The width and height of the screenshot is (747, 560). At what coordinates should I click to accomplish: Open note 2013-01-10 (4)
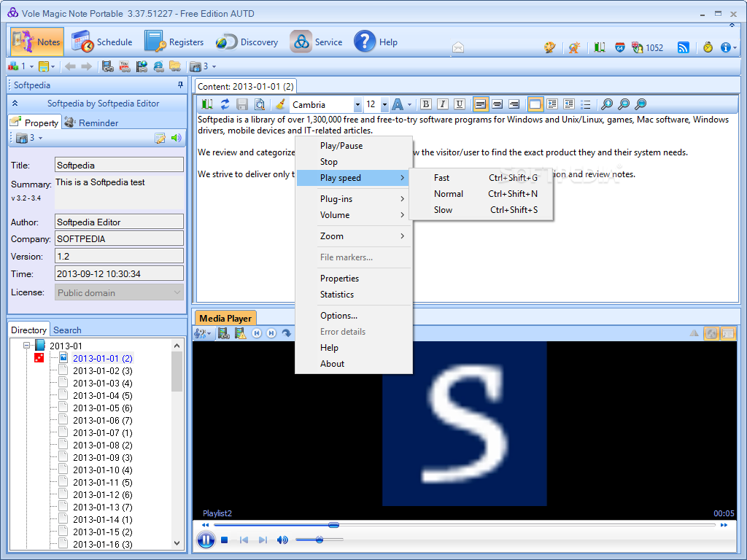click(x=102, y=470)
